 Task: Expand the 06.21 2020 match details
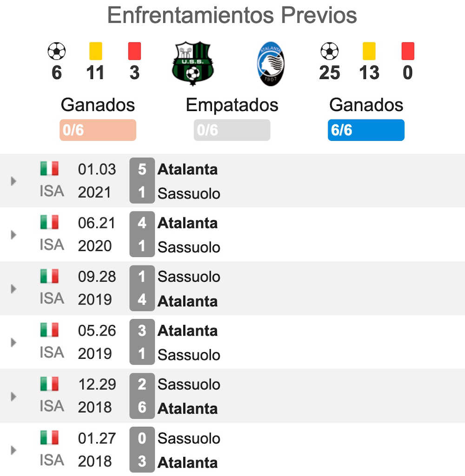pyautogui.click(x=13, y=235)
